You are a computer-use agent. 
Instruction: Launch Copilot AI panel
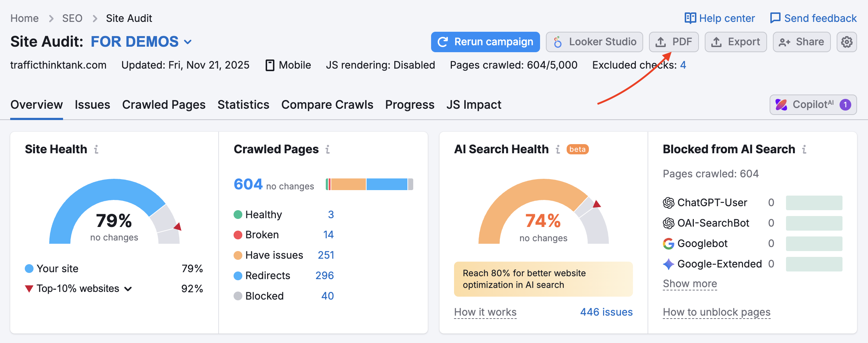tap(813, 105)
